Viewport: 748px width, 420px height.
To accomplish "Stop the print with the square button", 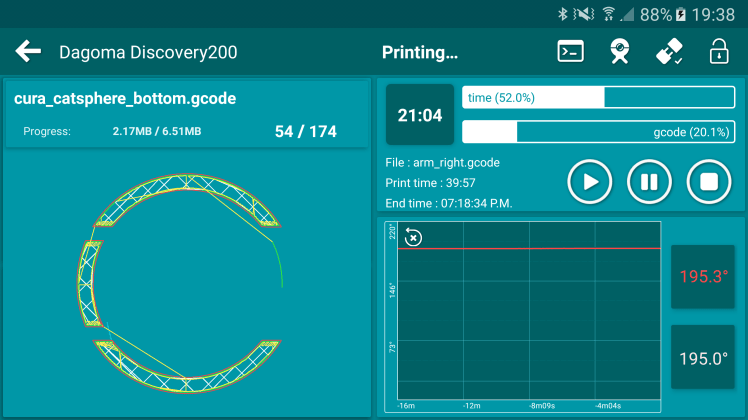I will (x=708, y=182).
